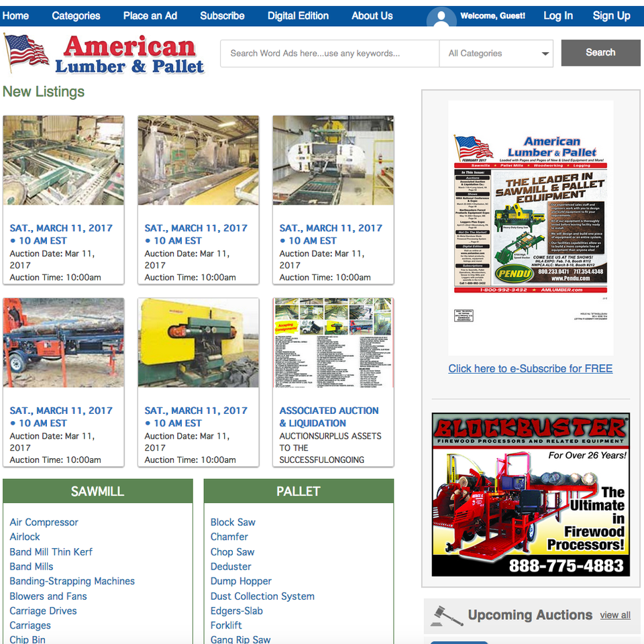Open the Dust Collection System category
This screenshot has height=644, width=644.
(x=262, y=596)
